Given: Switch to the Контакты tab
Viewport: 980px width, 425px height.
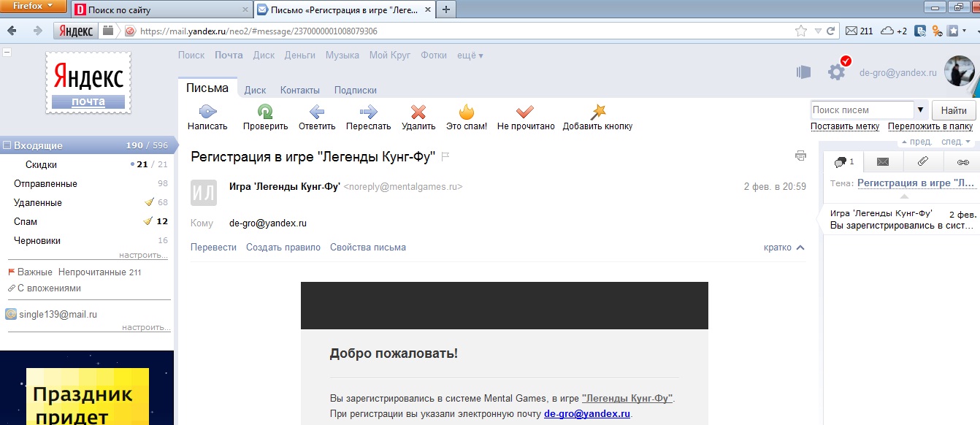Looking at the screenshot, I should tap(300, 91).
